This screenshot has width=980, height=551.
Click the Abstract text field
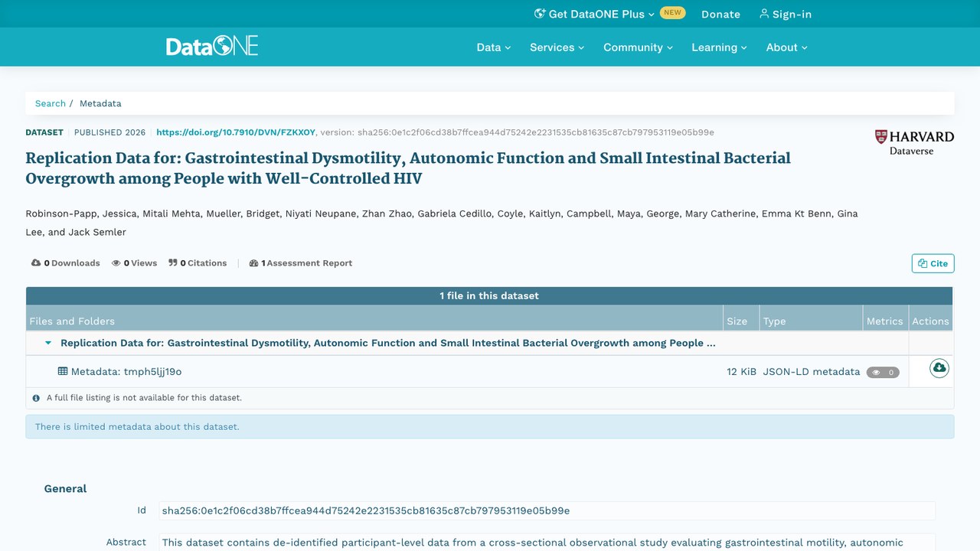(547, 543)
